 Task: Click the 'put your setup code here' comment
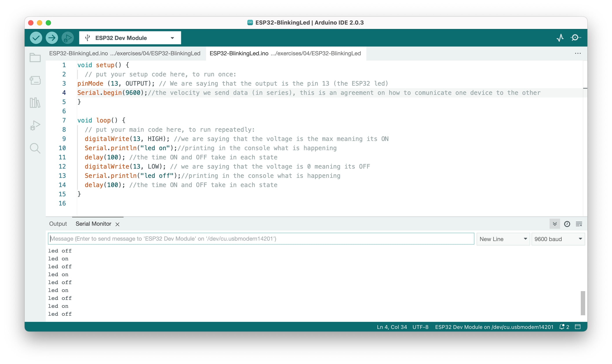(x=160, y=74)
